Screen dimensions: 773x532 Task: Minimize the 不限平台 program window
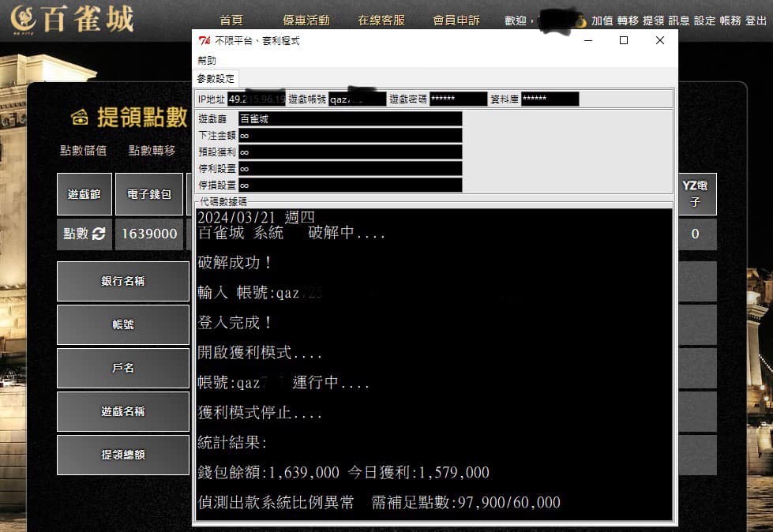point(587,41)
